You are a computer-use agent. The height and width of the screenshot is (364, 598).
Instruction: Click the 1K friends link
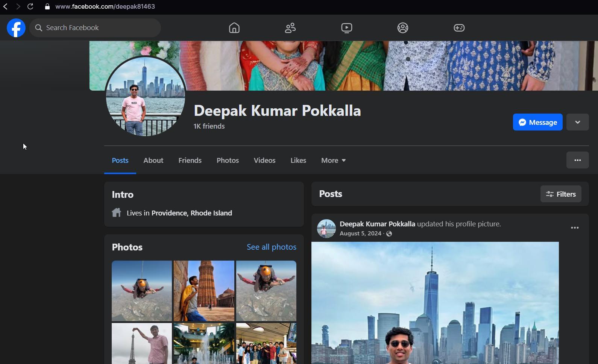209,126
